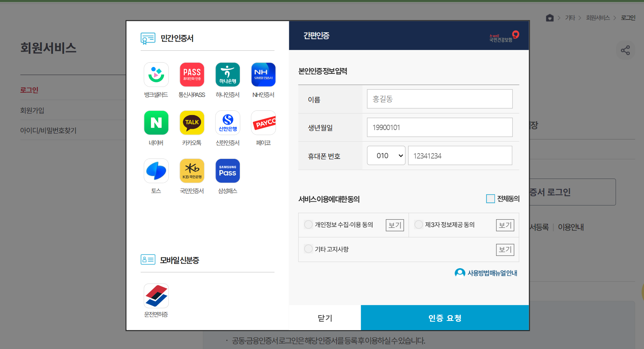Click the 사용방법매뉴얼안내 headset icon
Viewport: 644px width, 349px height.
coord(460,273)
